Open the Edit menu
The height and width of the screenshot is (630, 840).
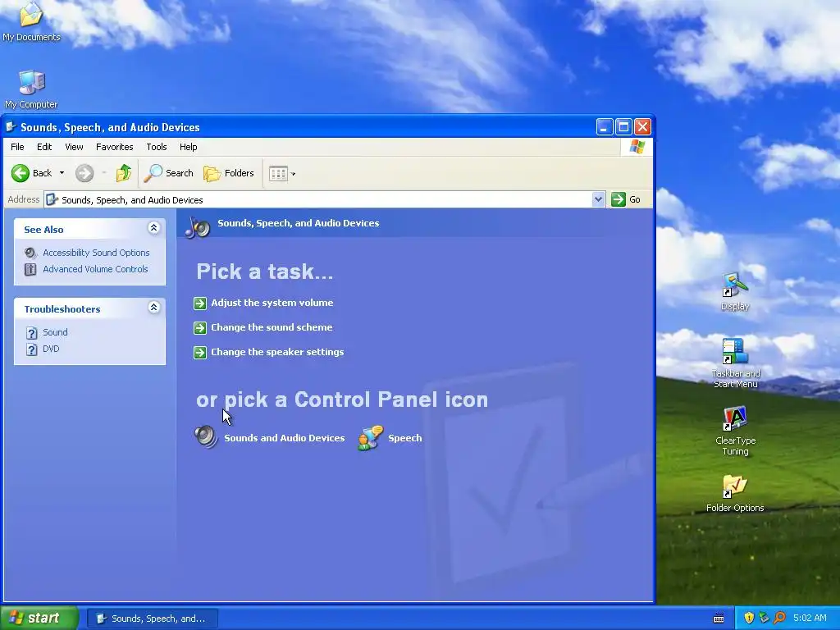[x=44, y=147]
